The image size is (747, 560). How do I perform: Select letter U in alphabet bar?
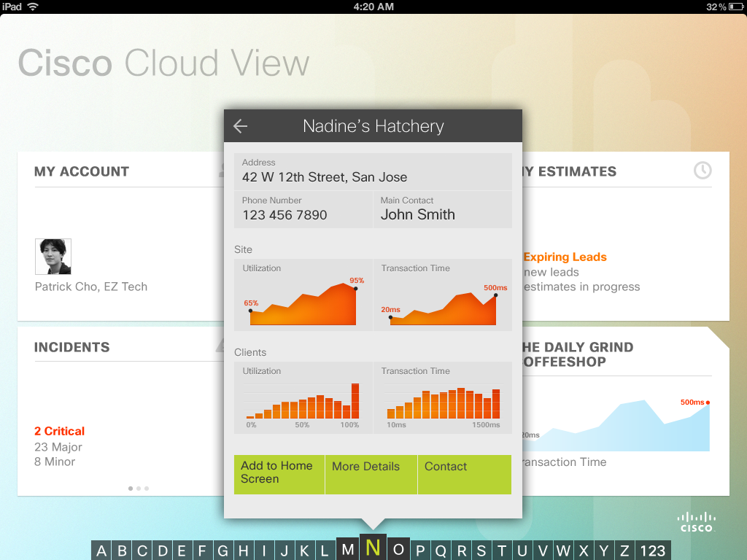pyautogui.click(x=522, y=551)
